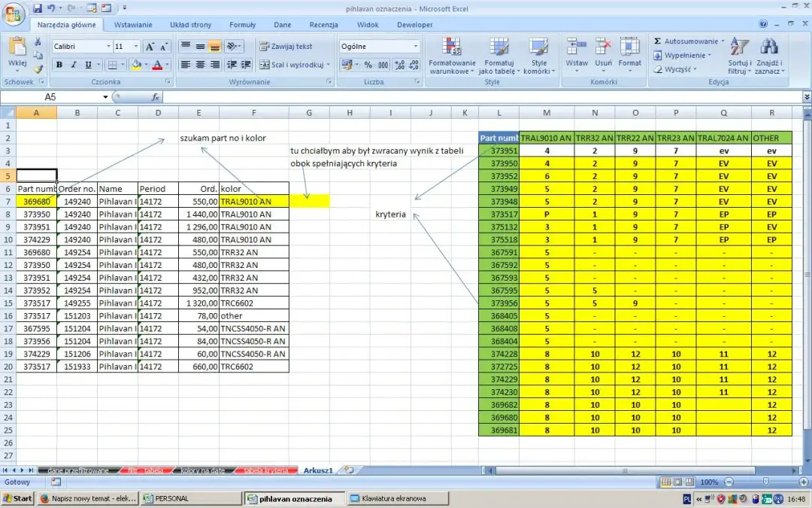Open the Ogólne number format dropdown

[x=415, y=47]
